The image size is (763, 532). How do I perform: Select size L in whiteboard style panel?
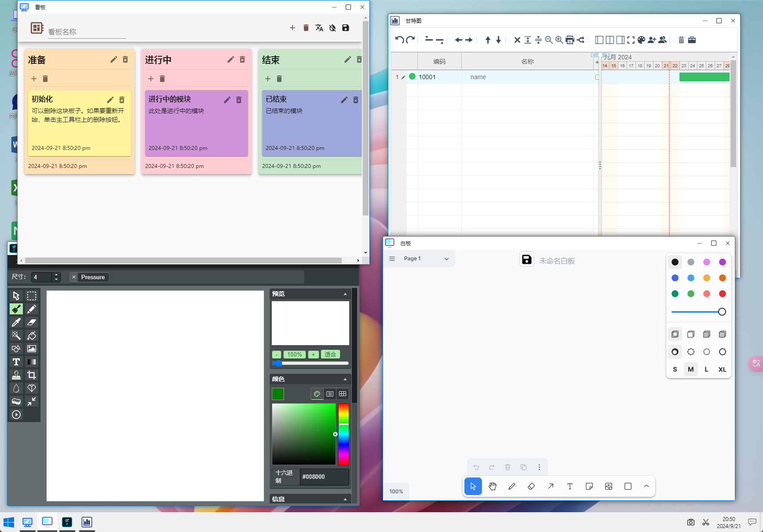click(x=707, y=369)
